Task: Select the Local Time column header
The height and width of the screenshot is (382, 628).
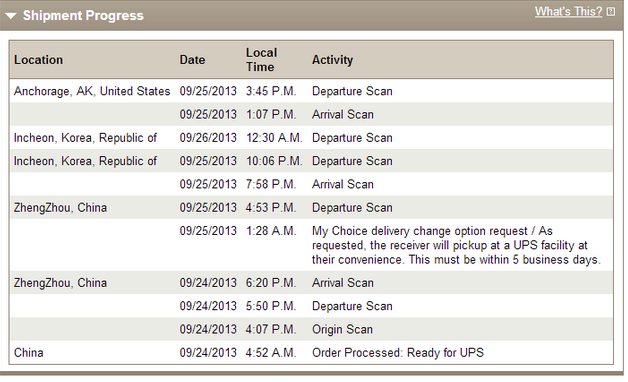Action: point(261,60)
